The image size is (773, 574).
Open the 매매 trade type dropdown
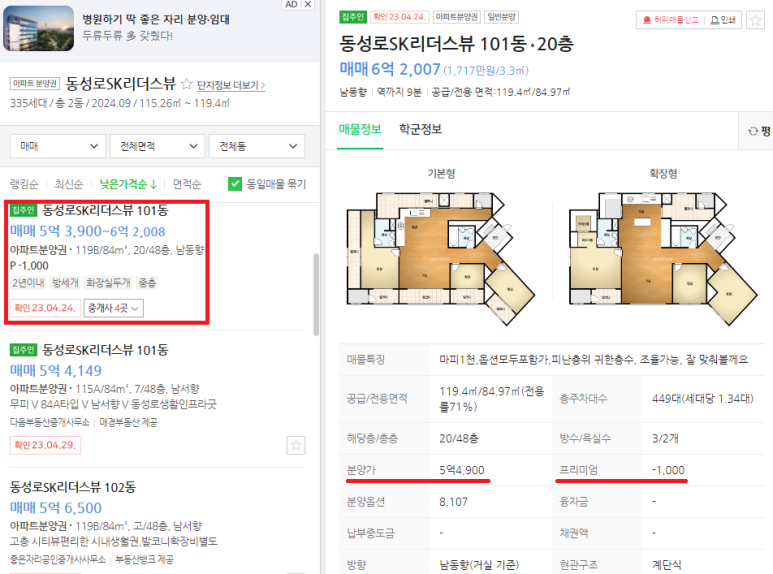(x=58, y=146)
